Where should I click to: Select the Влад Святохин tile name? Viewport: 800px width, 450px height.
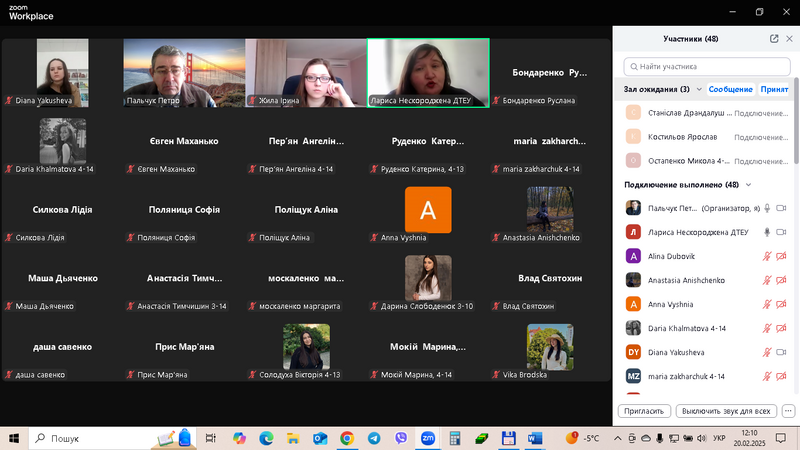pyautogui.click(x=550, y=278)
